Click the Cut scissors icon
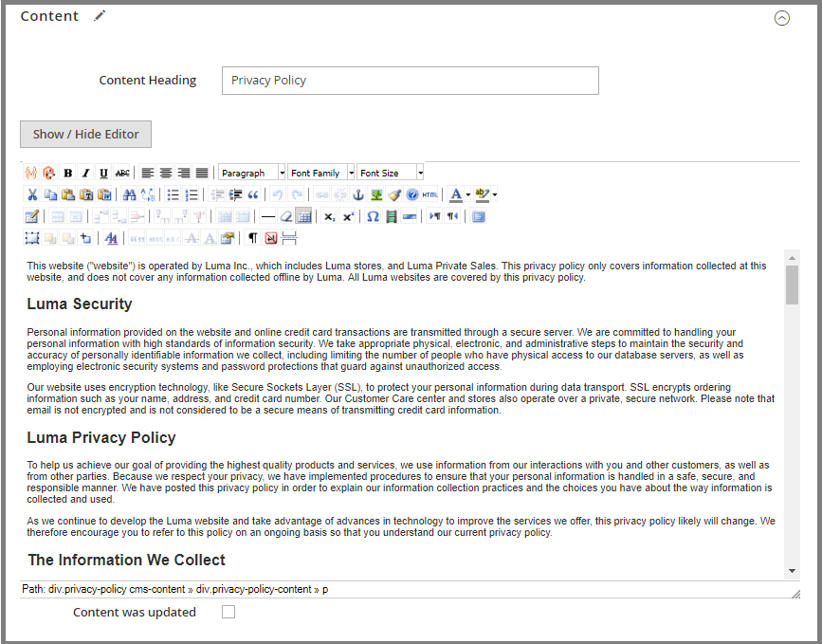This screenshot has height=644, width=822. [x=32, y=195]
